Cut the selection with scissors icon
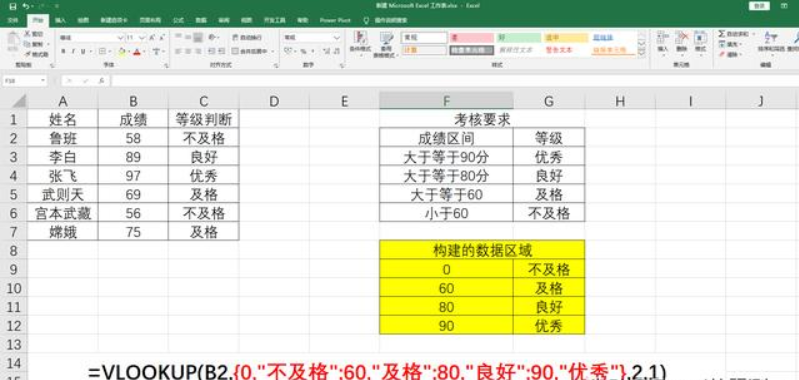Viewport: 799px width, 380px height. [34, 34]
